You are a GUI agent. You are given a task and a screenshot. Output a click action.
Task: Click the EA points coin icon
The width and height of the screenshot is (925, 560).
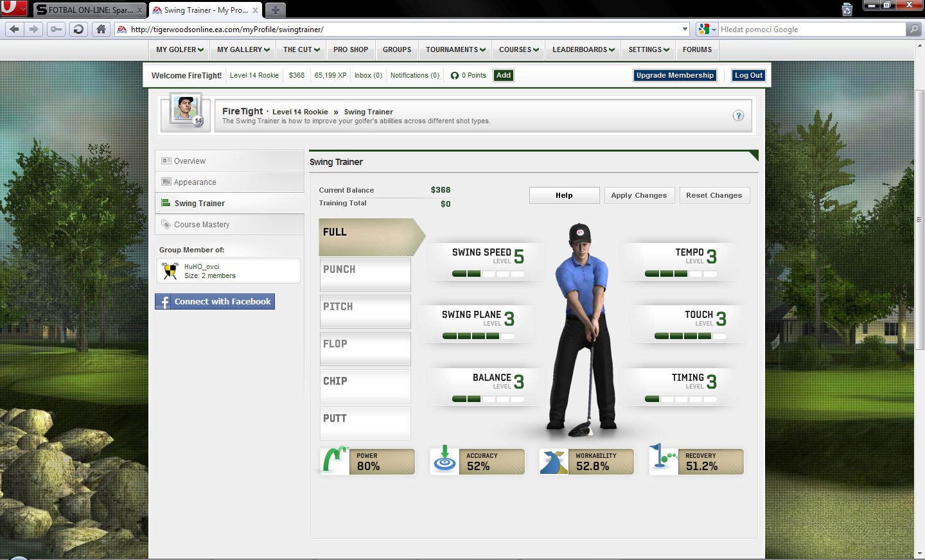click(455, 76)
